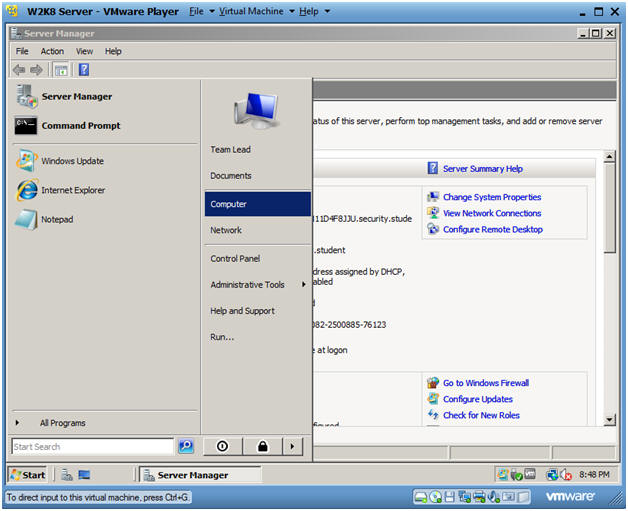Image resolution: width=628 pixels, height=511 pixels.
Task: Click the Back arrow toolbar button
Action: [19, 70]
